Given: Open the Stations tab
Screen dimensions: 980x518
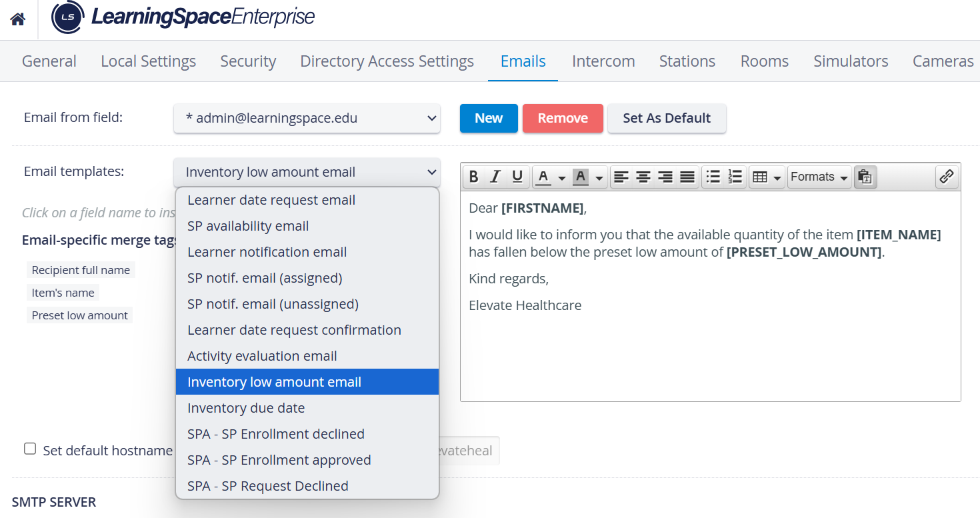Looking at the screenshot, I should tap(687, 61).
